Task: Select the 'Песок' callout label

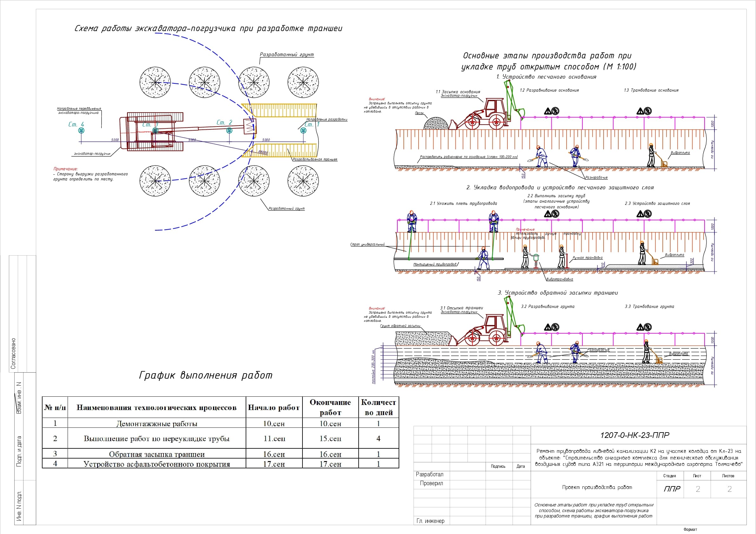Action: [x=419, y=113]
